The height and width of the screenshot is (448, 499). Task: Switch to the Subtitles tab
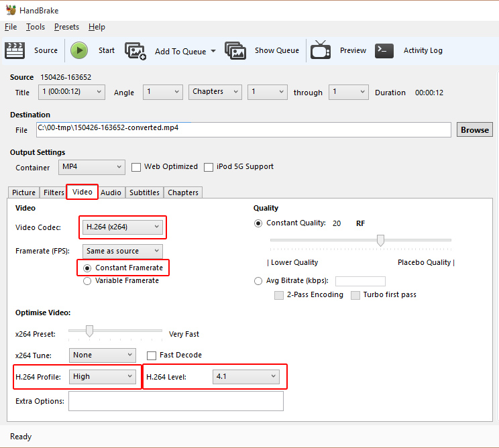(144, 192)
